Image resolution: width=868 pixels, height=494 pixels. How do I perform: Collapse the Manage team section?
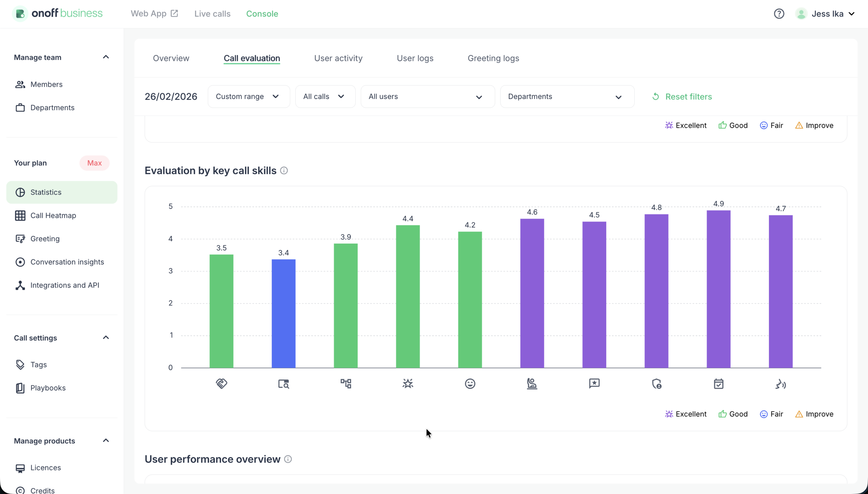click(x=105, y=57)
